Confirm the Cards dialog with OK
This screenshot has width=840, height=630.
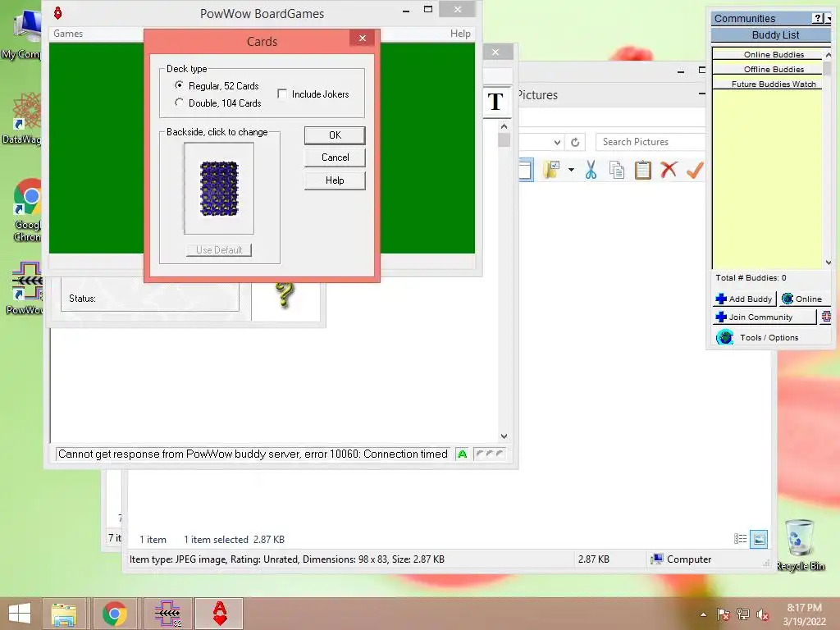[335, 135]
